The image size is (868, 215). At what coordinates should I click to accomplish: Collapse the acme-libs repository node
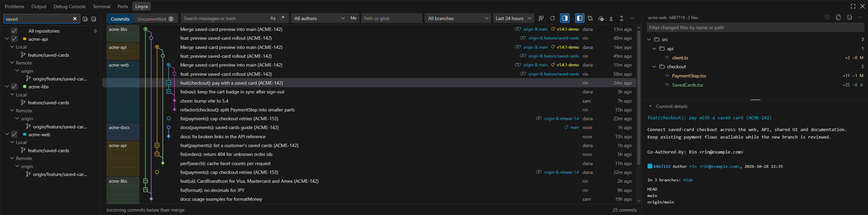[7, 87]
